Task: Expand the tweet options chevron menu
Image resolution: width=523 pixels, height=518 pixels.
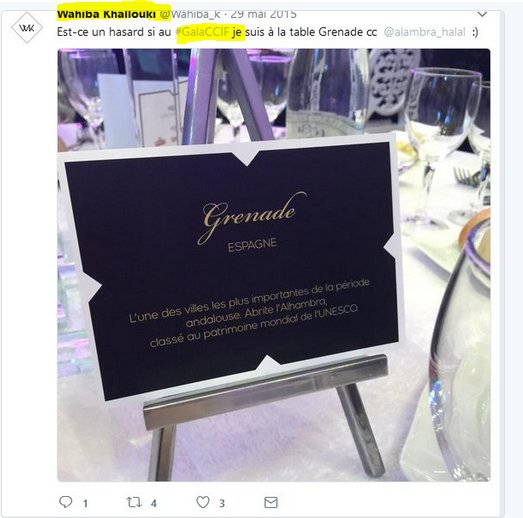Action: click(x=482, y=14)
